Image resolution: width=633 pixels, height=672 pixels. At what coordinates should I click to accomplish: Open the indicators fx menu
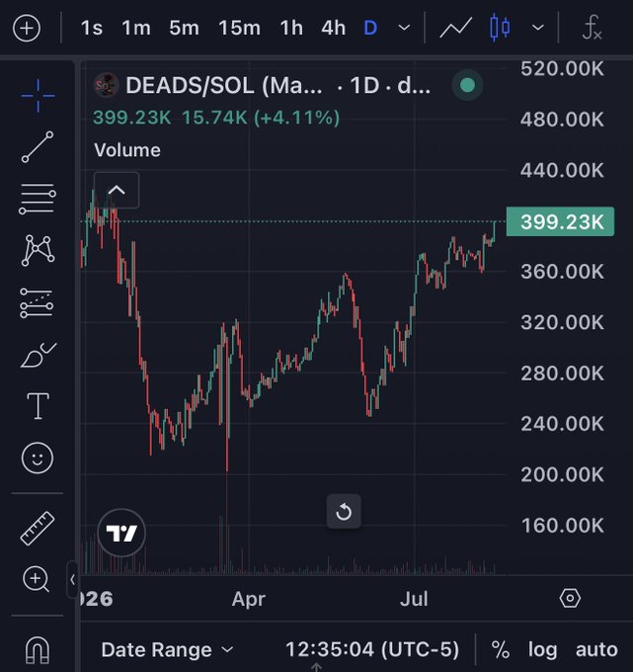pyautogui.click(x=593, y=28)
